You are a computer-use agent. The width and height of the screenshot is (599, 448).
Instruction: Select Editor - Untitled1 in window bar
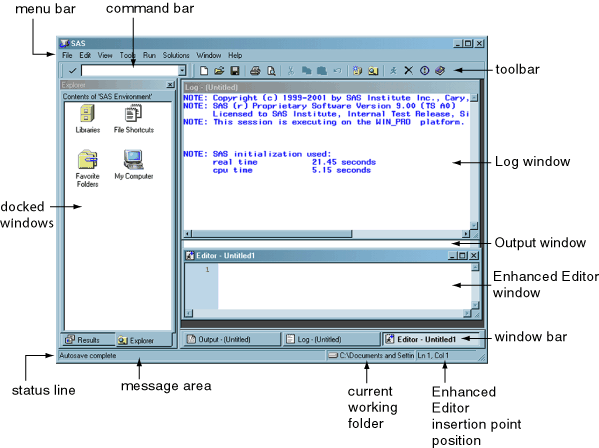(x=431, y=339)
